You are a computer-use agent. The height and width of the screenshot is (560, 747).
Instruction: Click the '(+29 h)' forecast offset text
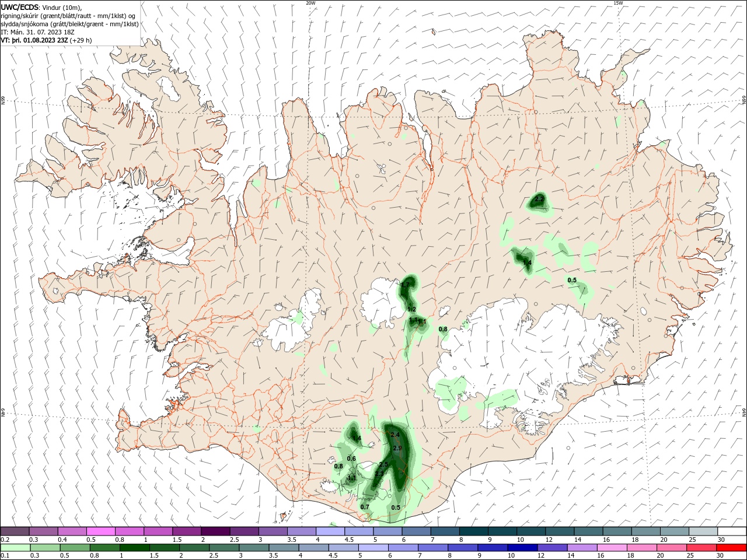(81, 40)
